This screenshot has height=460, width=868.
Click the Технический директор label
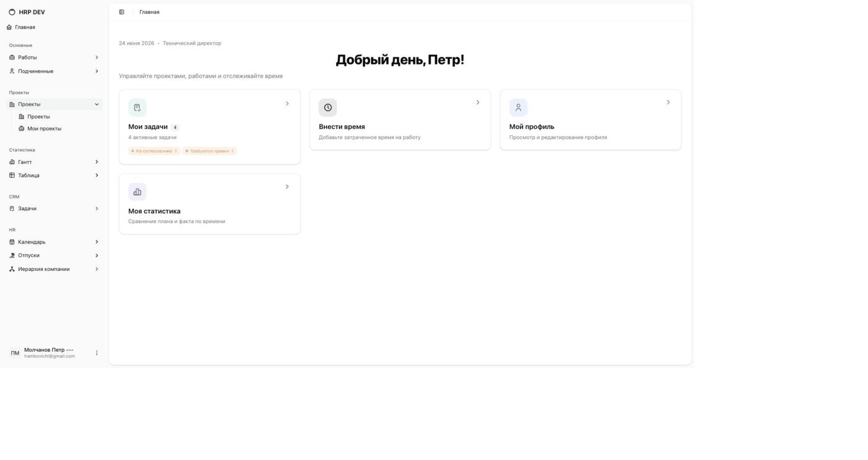tap(192, 43)
